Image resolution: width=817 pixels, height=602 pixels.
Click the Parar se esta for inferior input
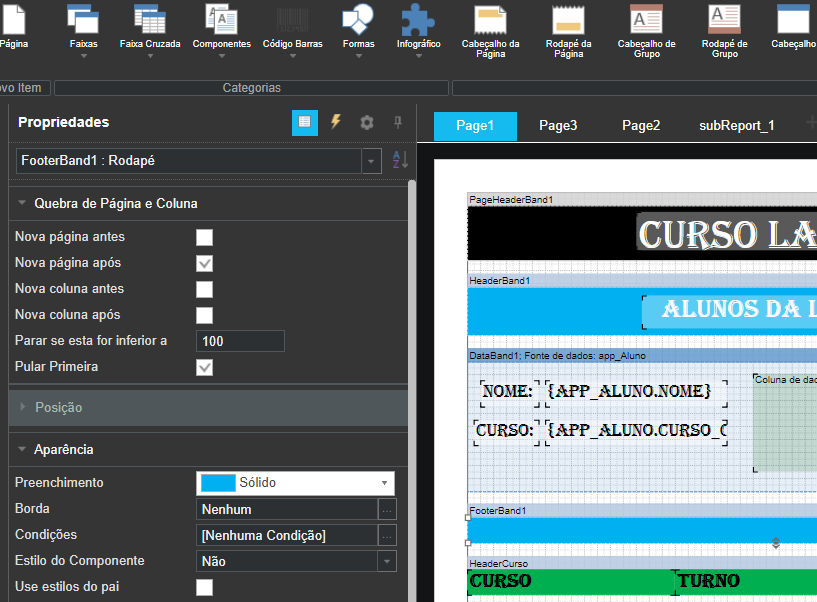240,341
